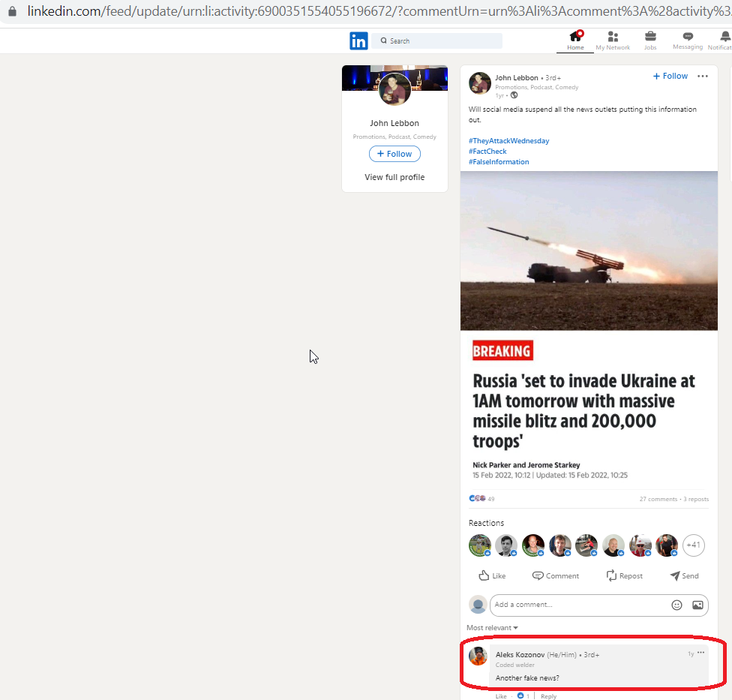Show the +41 more reactions
The height and width of the screenshot is (700, 732).
coord(694,545)
